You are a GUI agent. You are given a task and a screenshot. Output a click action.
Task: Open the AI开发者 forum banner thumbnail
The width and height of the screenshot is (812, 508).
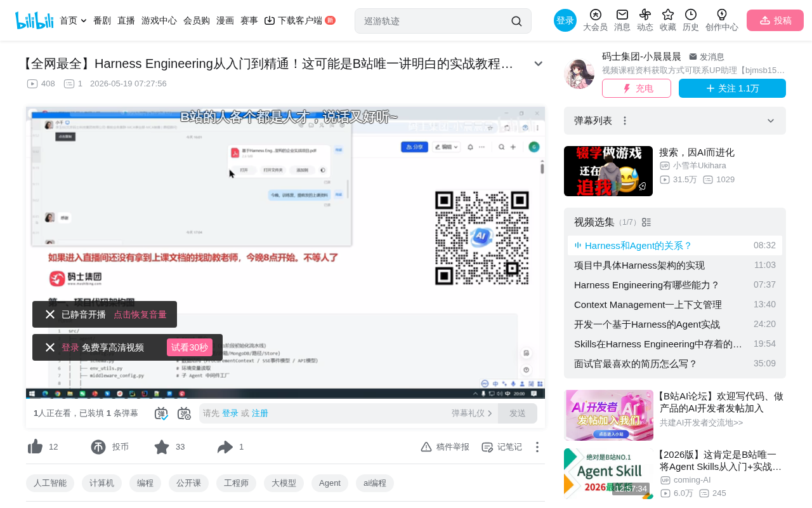608,415
